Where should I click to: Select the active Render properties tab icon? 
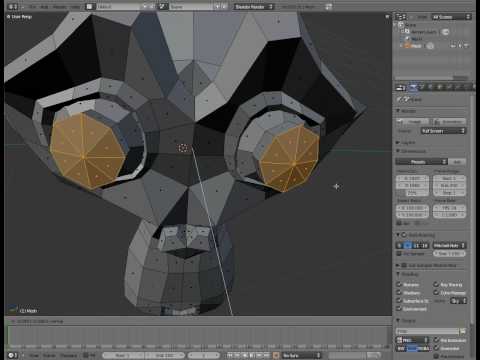tap(413, 87)
